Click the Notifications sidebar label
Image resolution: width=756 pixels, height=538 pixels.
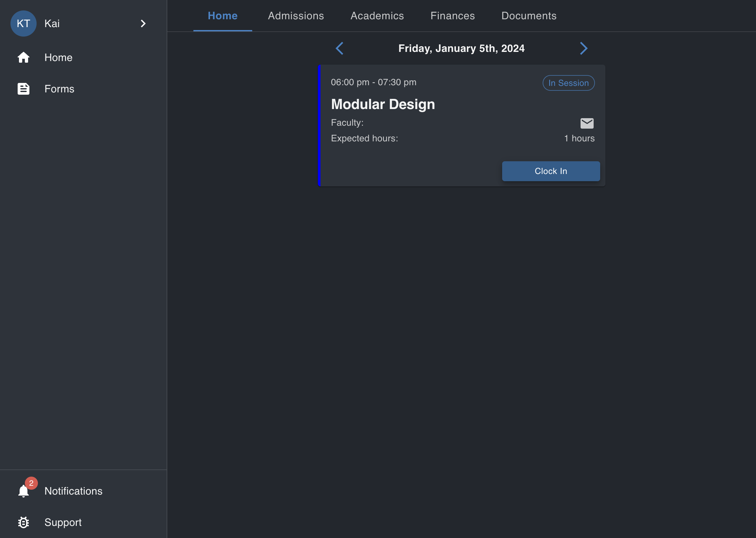(74, 491)
